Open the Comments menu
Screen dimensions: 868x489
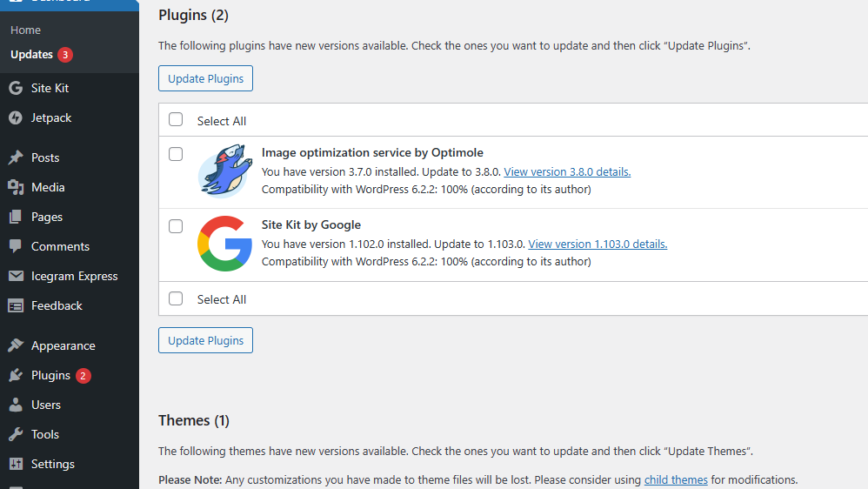(60, 246)
